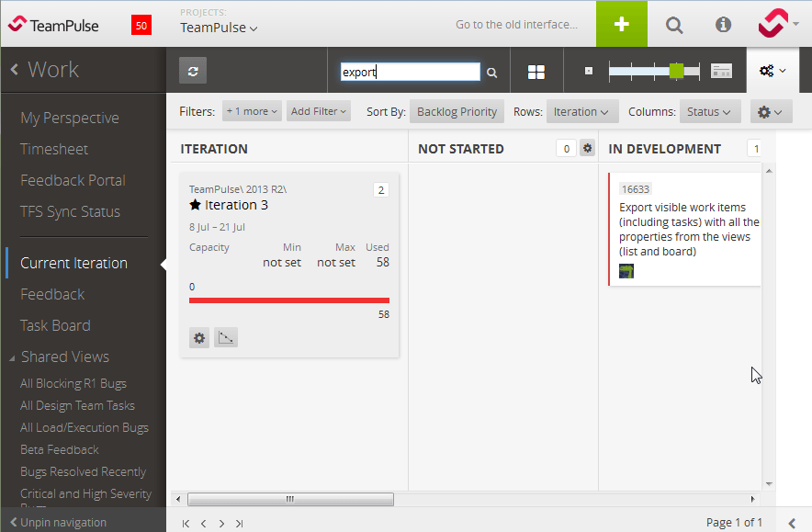Click the green plus add-item button
This screenshot has height=532, width=812.
tap(622, 24)
